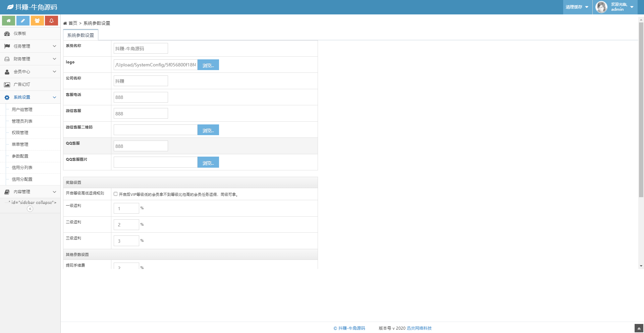Switch to the 系统参数设置 tab
The width and height of the screenshot is (644, 333).
tap(80, 35)
